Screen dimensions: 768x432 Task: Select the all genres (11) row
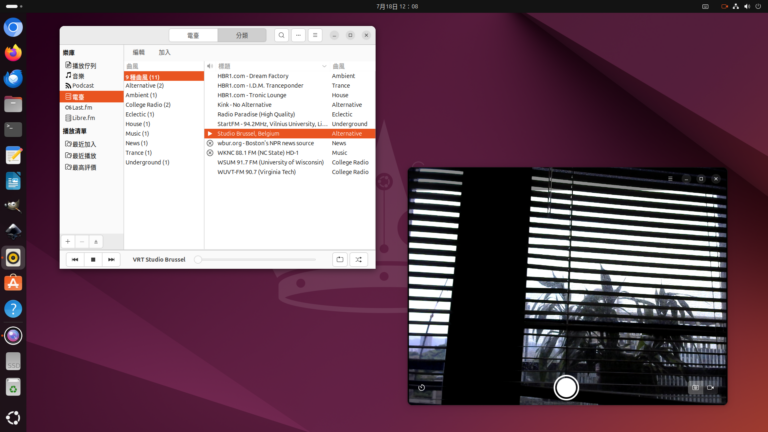(x=164, y=76)
